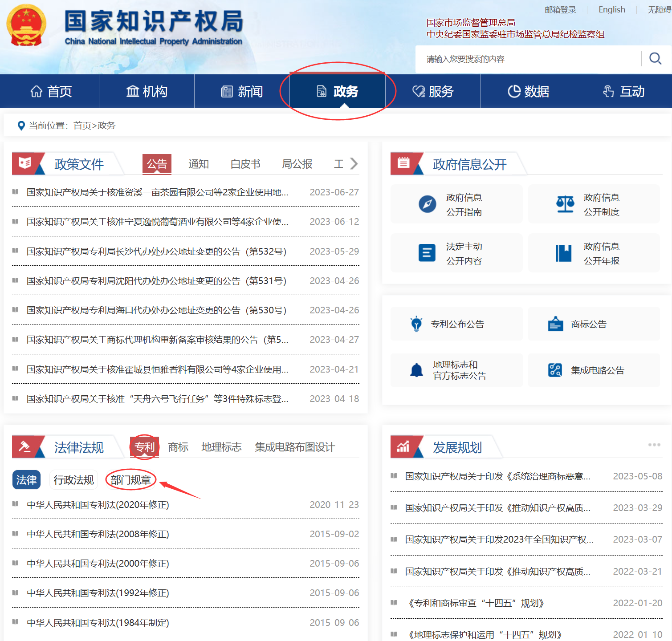Click the 发展规划 chart section icon

[403, 446]
